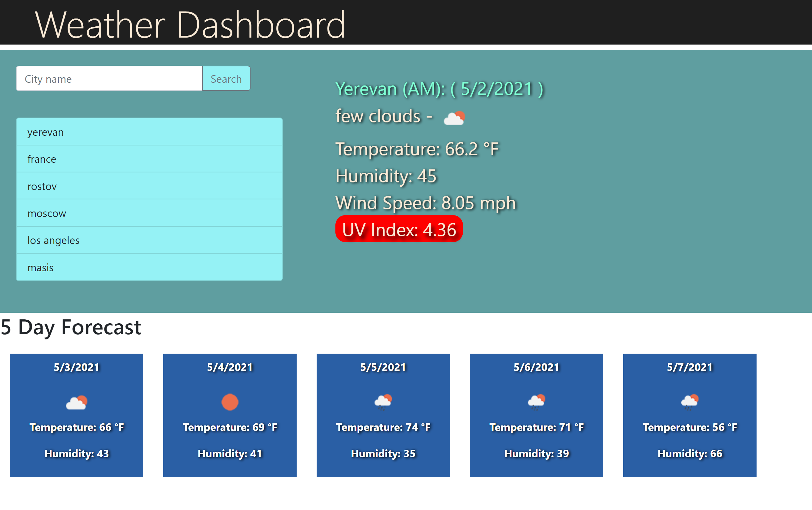Image resolution: width=812 pixels, height=510 pixels.
Task: Click the rain icon on 5/5/2021 card
Action: pyautogui.click(x=383, y=402)
